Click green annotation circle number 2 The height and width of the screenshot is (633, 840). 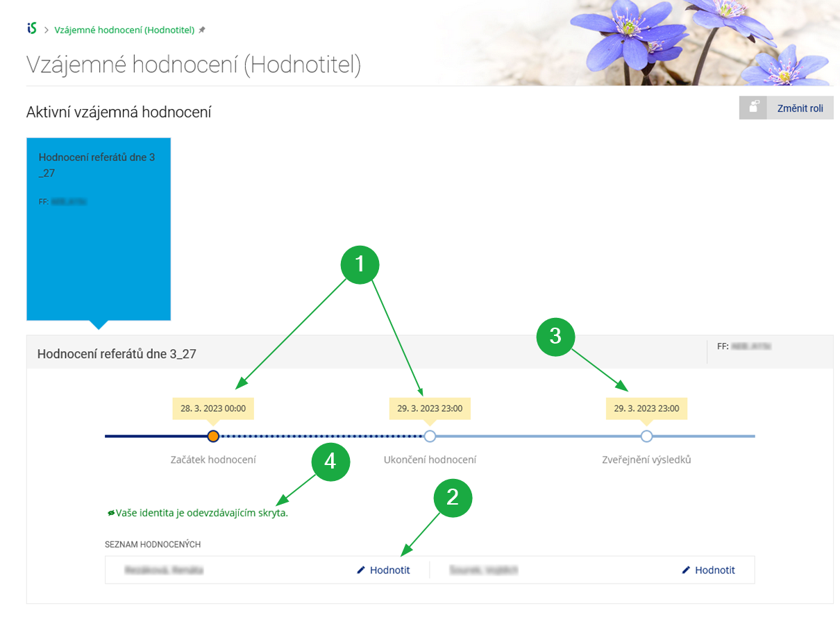coord(453,497)
